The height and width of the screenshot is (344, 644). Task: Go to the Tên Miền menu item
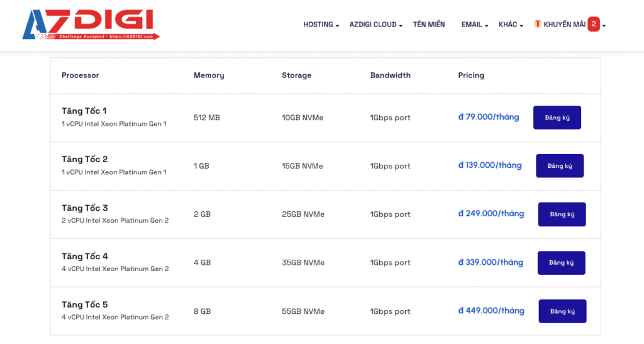click(x=429, y=25)
